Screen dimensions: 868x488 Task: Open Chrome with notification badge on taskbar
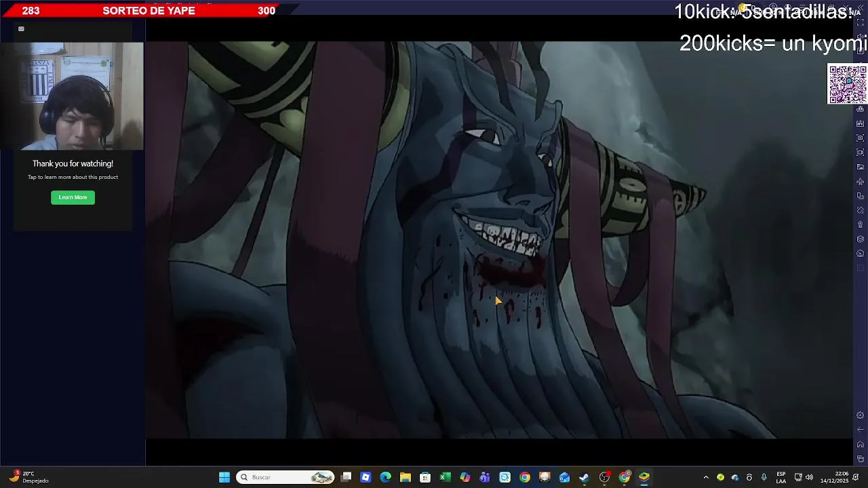coord(624,477)
